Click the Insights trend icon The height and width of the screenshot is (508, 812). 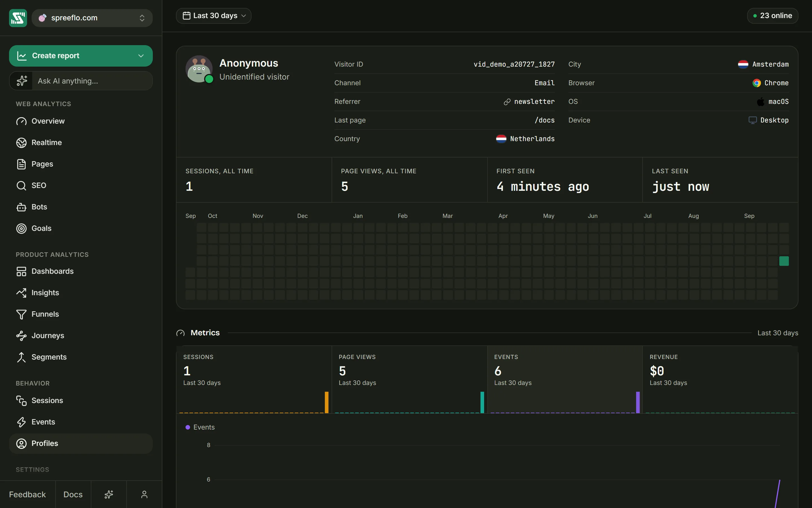(21, 293)
